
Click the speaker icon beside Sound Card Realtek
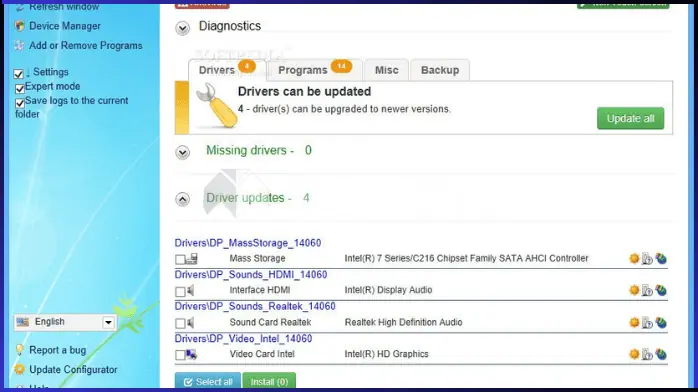[x=191, y=323]
